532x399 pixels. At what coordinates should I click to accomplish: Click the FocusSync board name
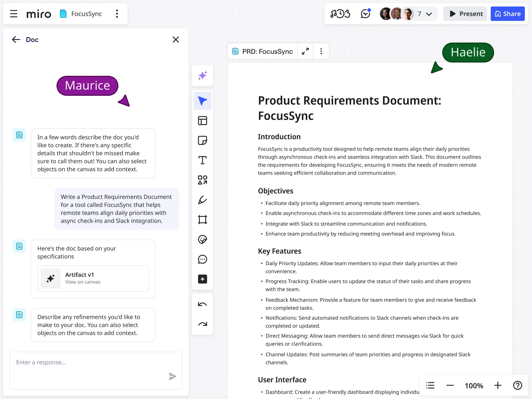pyautogui.click(x=86, y=14)
